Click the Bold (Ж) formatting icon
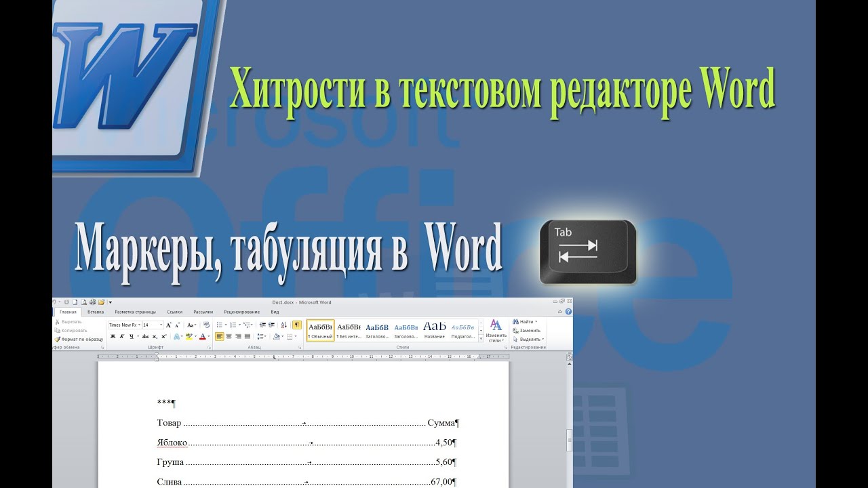868x488 pixels. [x=113, y=336]
